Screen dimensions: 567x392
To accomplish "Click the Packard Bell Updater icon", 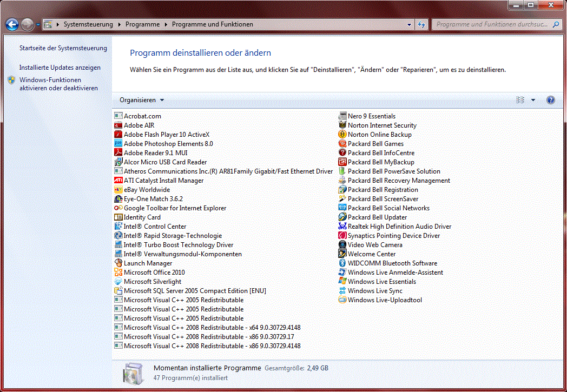I will [x=342, y=217].
